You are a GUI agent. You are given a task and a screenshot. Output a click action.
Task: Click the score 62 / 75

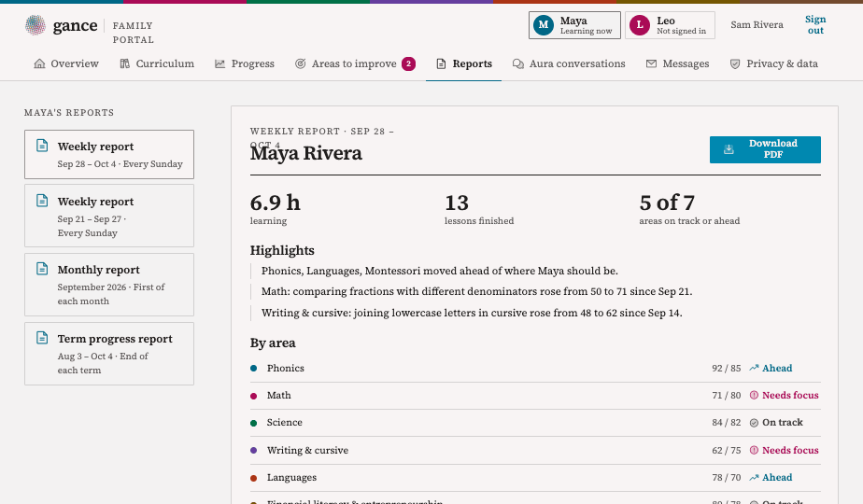point(727,450)
